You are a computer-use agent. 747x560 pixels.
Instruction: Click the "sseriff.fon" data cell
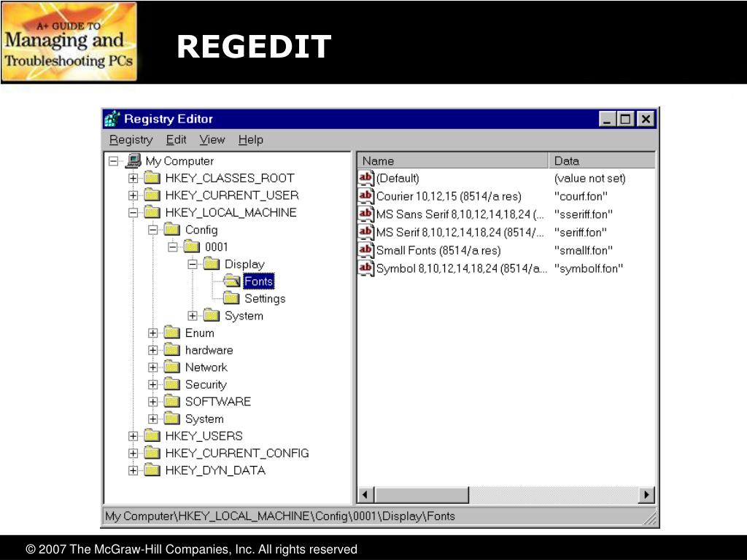coord(583,214)
